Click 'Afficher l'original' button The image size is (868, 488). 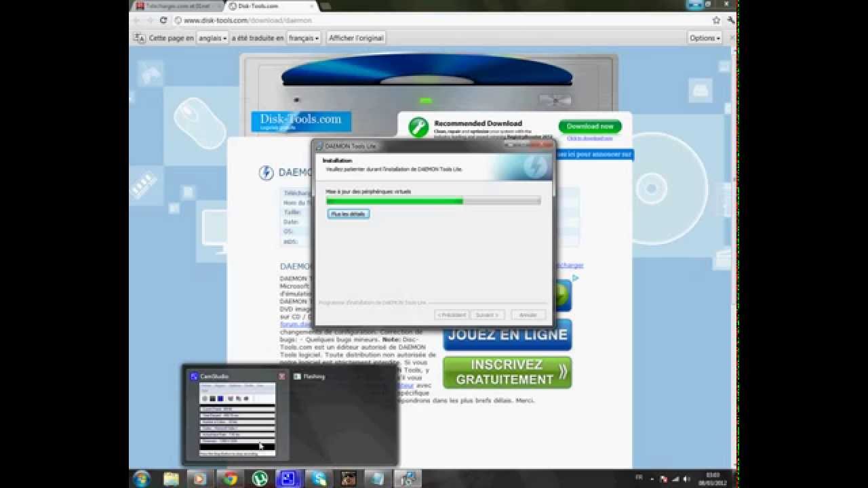point(356,38)
